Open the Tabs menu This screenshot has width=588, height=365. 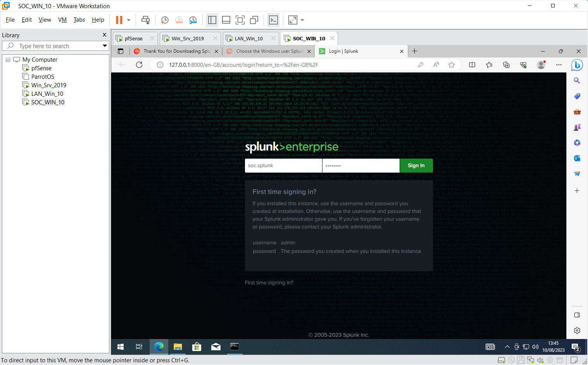click(x=79, y=20)
